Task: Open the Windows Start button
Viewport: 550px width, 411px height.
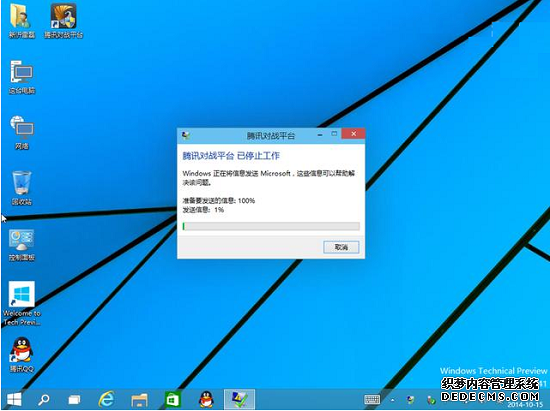Action: click(x=14, y=399)
